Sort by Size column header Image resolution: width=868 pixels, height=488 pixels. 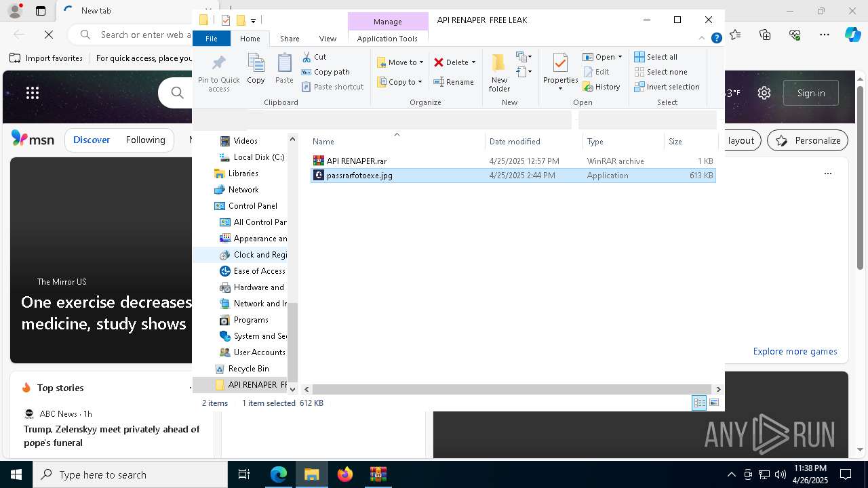pyautogui.click(x=691, y=142)
